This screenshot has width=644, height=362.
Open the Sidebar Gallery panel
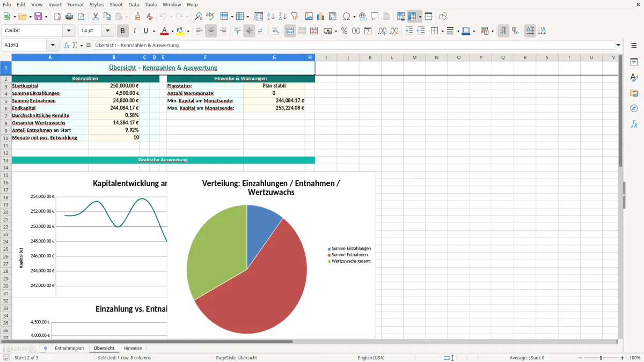tap(634, 93)
